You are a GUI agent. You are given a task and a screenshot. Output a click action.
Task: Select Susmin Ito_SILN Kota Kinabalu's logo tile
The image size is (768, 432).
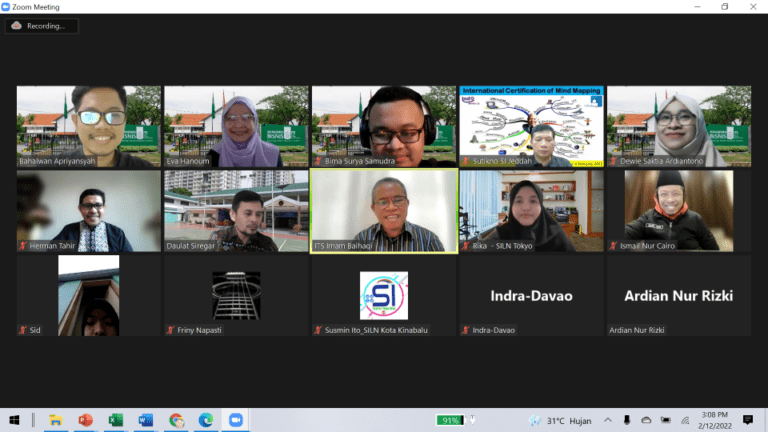pos(384,295)
